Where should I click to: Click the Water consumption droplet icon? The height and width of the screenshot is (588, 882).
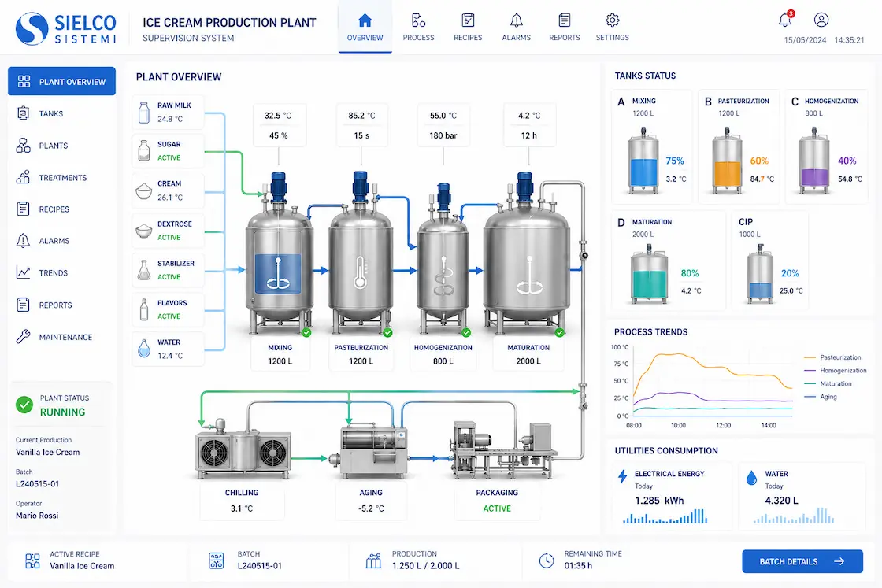[751, 477]
